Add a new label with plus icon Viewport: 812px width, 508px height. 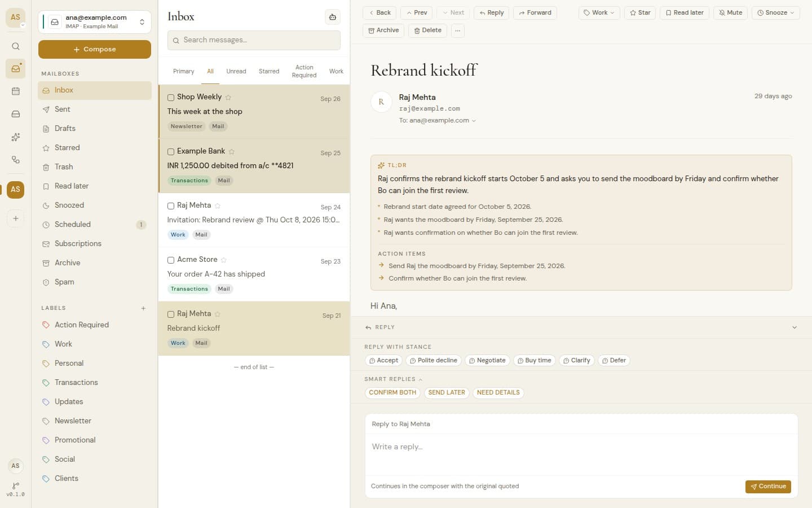[143, 308]
